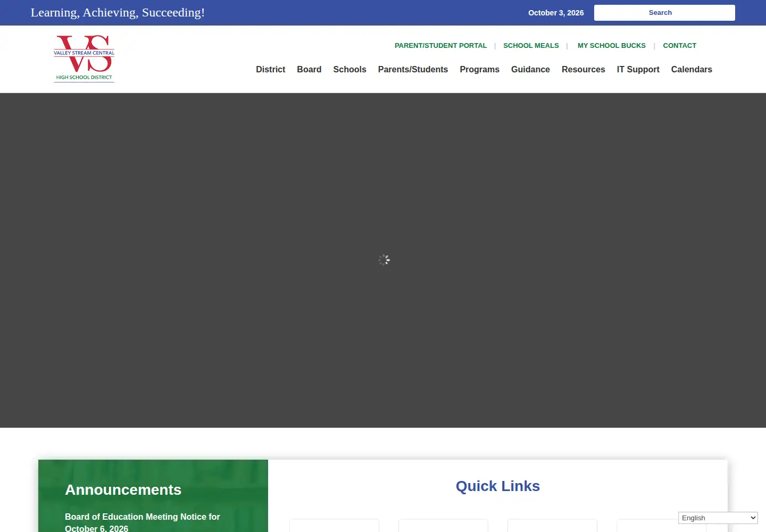Click the Valley Stream Central logo

(x=84, y=59)
